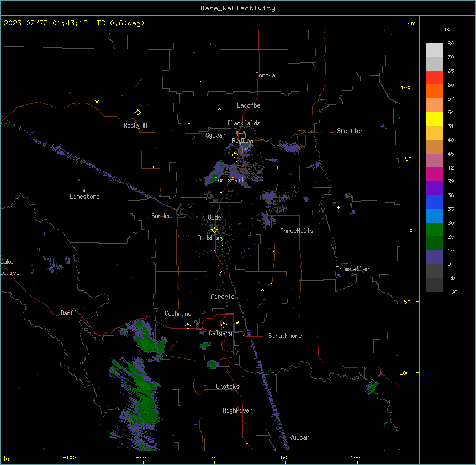Click the Blackfalds label on map

click(x=244, y=123)
